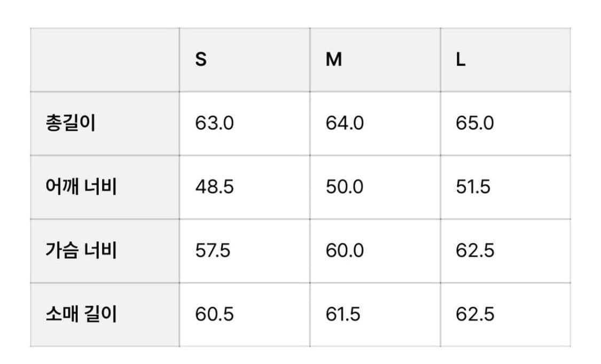601x364 pixels.
Task: Select the 총길이 row label
Action: click(x=71, y=123)
